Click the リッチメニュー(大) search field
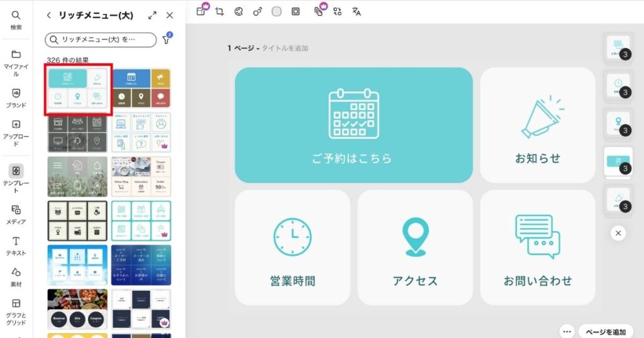 [x=101, y=40]
